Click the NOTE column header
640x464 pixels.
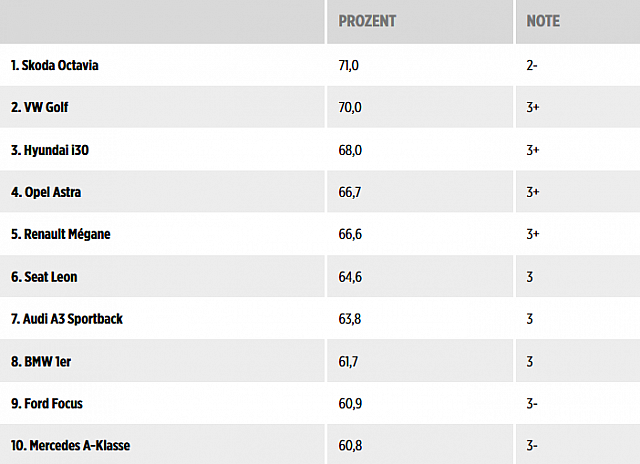coord(544,21)
